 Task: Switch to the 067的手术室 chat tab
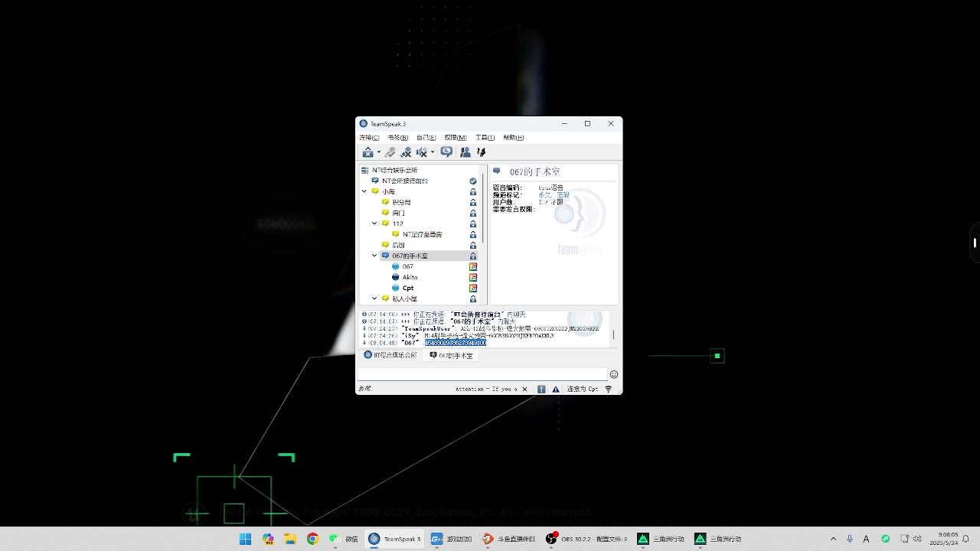(451, 355)
